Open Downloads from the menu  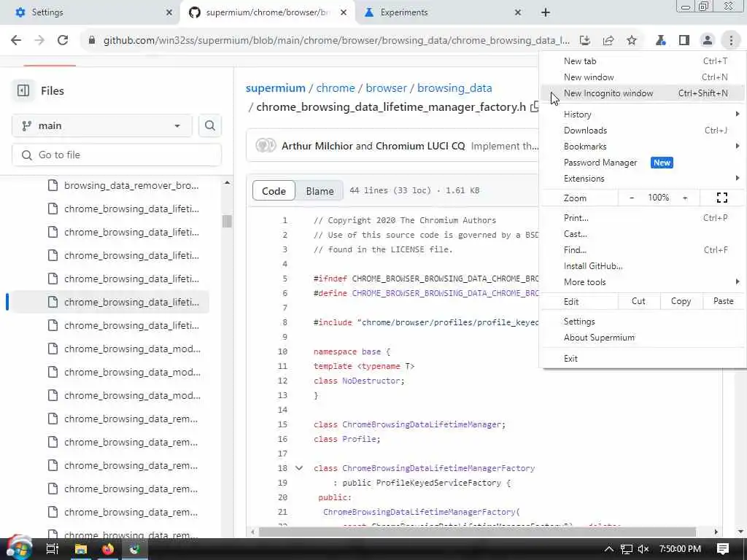click(643, 130)
